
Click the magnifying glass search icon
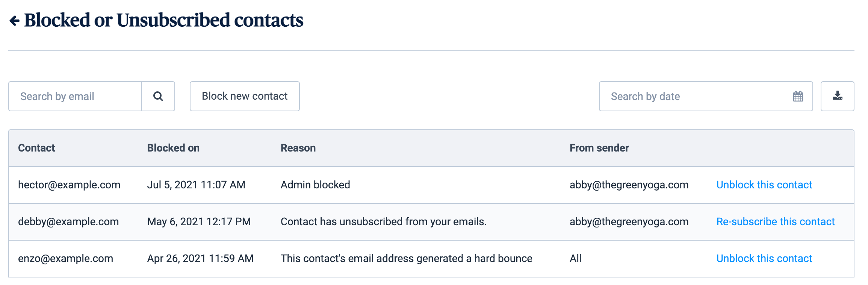tap(158, 97)
